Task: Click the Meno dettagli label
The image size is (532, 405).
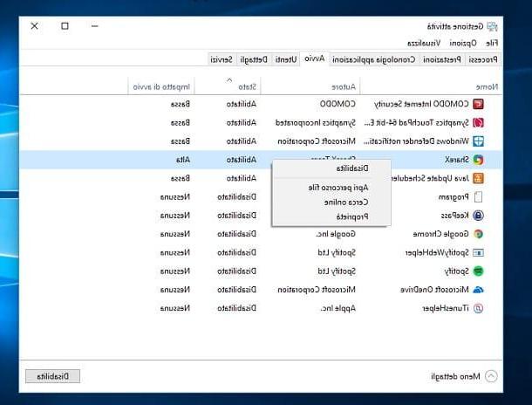Action: [455, 376]
